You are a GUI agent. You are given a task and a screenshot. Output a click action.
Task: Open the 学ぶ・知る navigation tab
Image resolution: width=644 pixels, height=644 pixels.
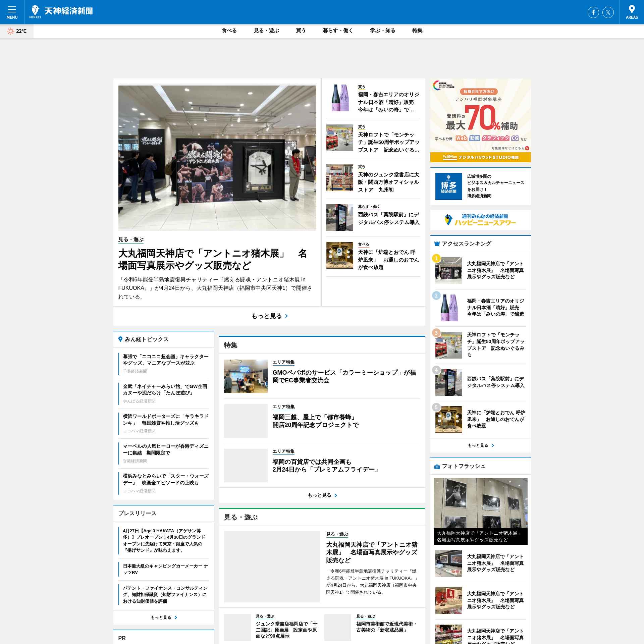point(383,31)
